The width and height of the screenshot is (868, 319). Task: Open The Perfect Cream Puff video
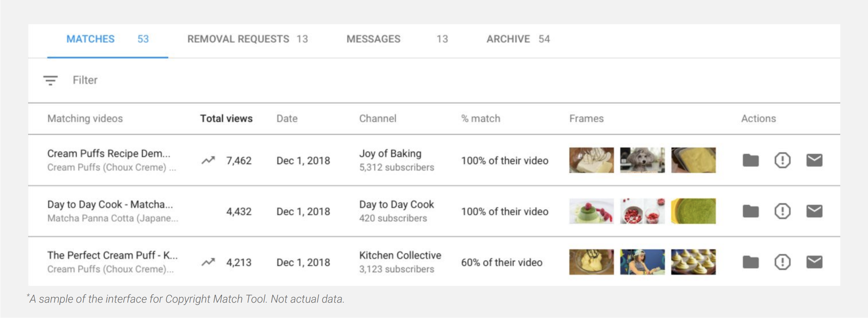[112, 255]
